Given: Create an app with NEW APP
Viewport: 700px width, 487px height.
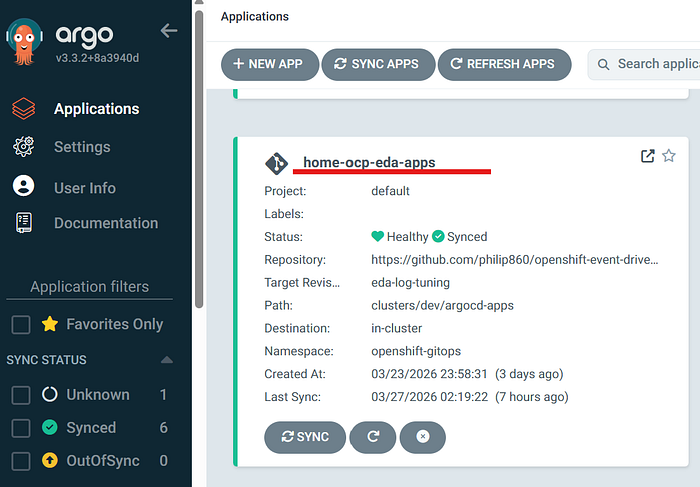Looking at the screenshot, I should (270, 64).
